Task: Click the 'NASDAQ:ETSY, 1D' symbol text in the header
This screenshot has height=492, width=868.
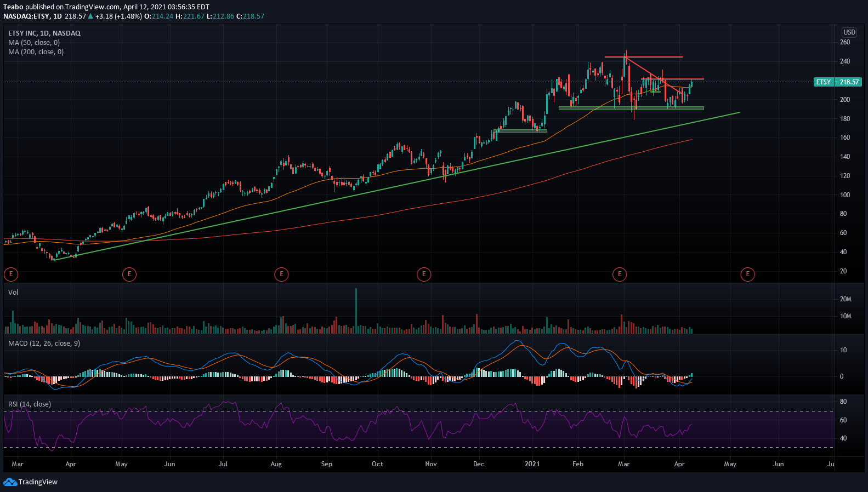Action: coord(32,16)
